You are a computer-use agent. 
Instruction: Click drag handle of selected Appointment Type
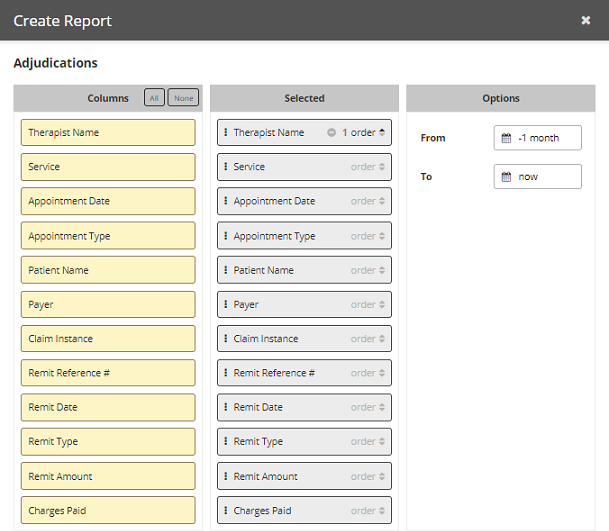(x=226, y=235)
